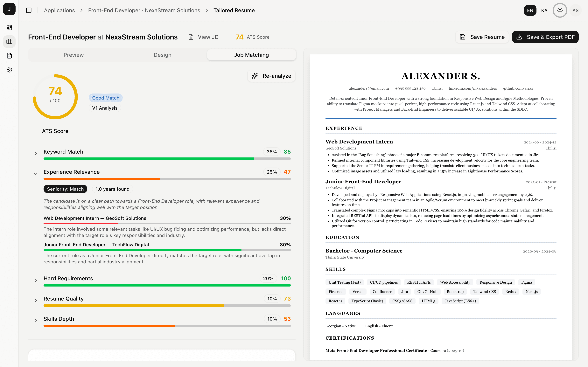Open the Job Matching tab

(251, 55)
